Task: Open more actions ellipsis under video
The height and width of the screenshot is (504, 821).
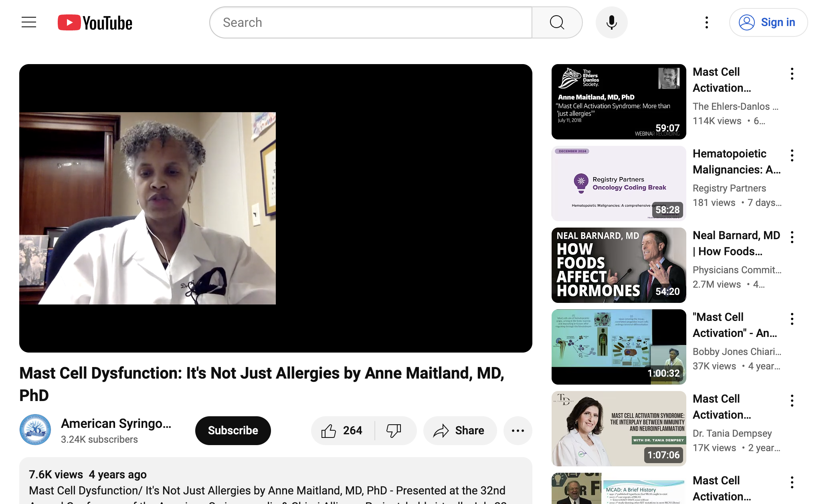Action: click(x=518, y=430)
